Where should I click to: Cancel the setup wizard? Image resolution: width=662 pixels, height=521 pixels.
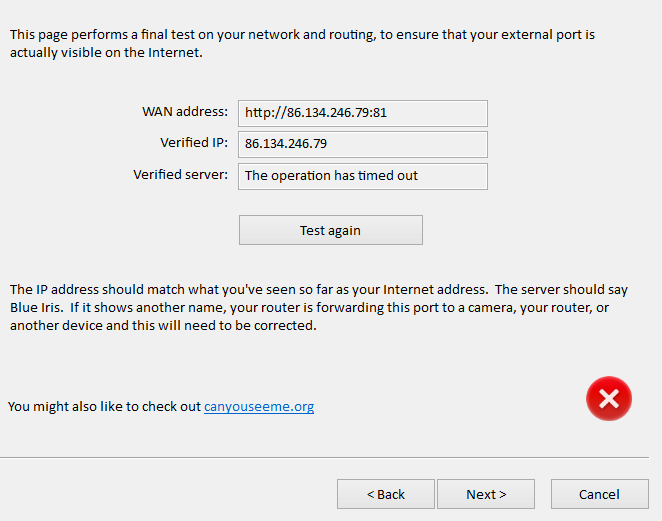point(599,494)
